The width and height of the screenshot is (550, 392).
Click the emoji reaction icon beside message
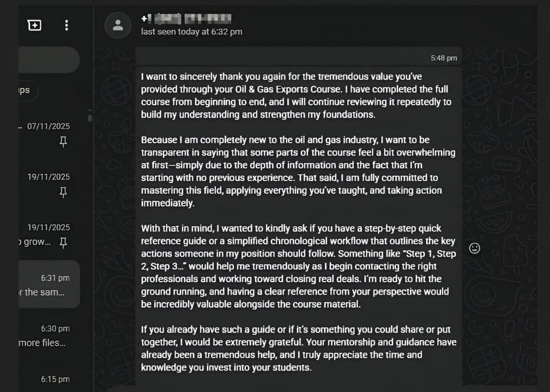(x=475, y=248)
